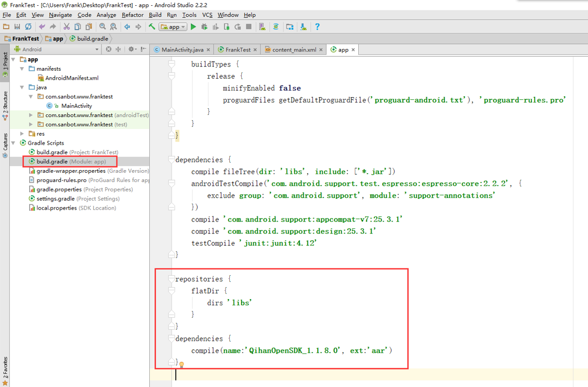Collapse the Gradle Scripts tree node

pos(14,143)
